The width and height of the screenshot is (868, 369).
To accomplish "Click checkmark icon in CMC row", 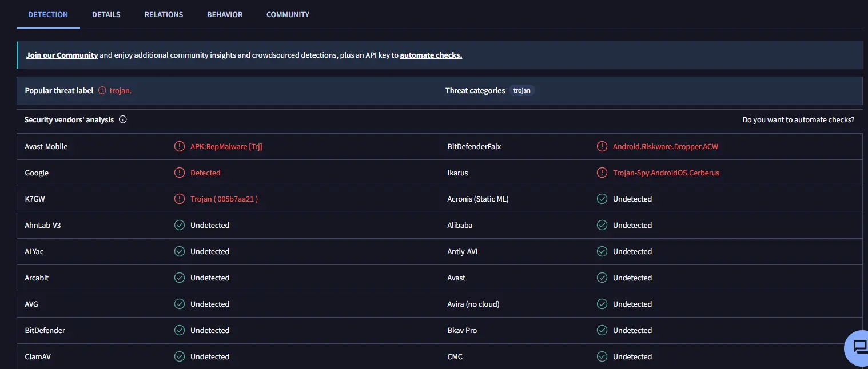I will click(602, 356).
